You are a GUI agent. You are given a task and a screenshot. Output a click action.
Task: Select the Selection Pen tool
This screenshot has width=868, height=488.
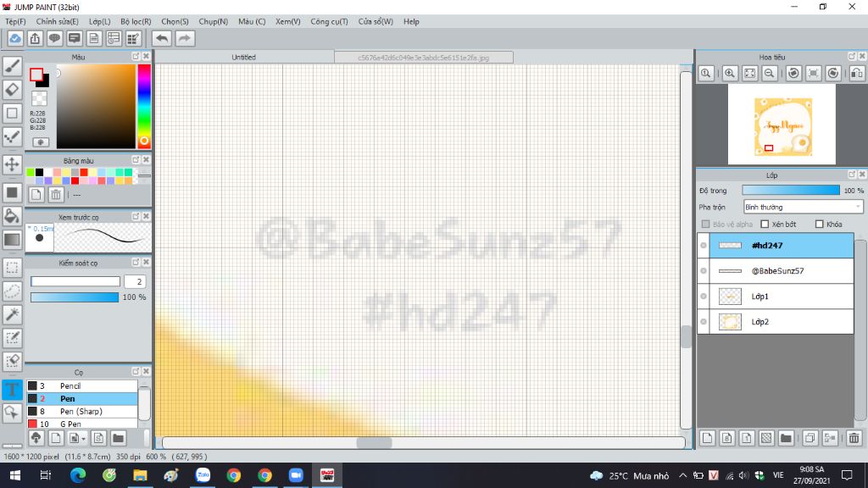point(12,337)
